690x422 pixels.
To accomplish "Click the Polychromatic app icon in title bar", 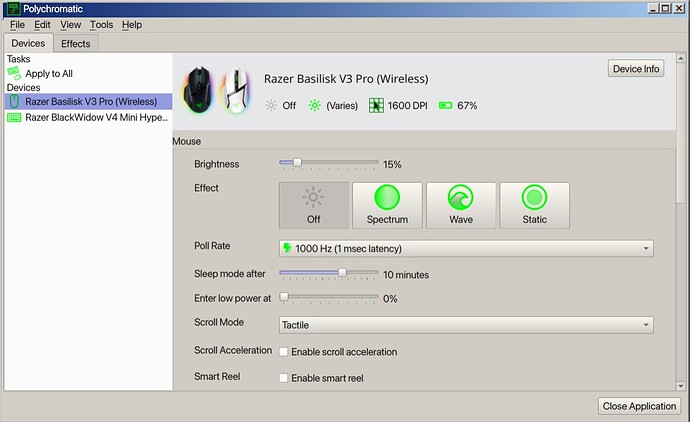I will (x=14, y=8).
